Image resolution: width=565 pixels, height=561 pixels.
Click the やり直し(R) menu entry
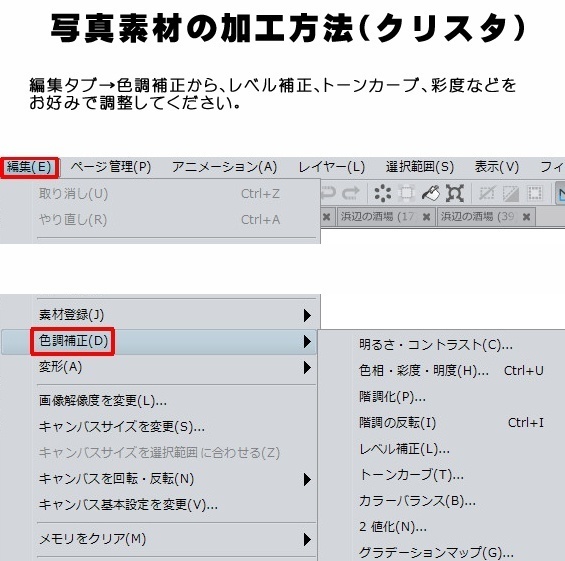click(160, 219)
